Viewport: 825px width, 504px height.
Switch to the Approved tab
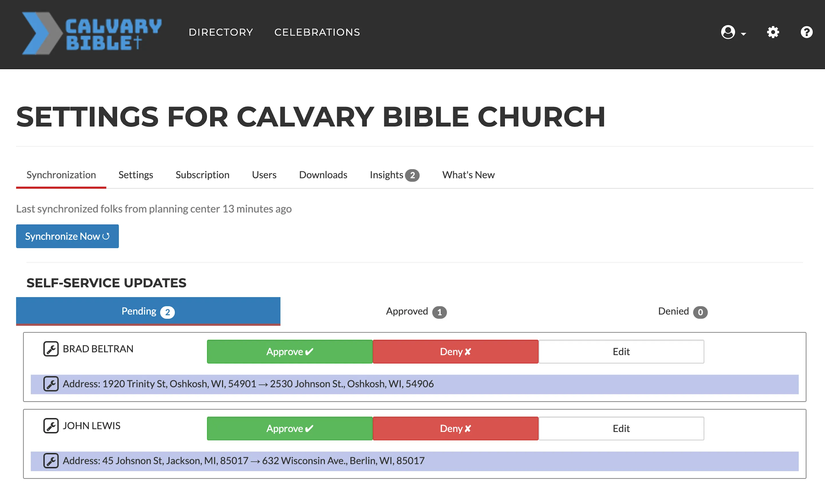416,311
